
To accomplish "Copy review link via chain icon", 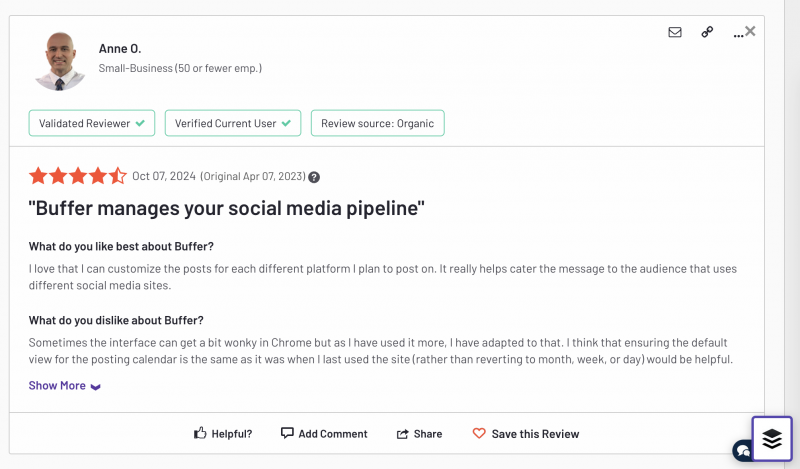I will [707, 32].
